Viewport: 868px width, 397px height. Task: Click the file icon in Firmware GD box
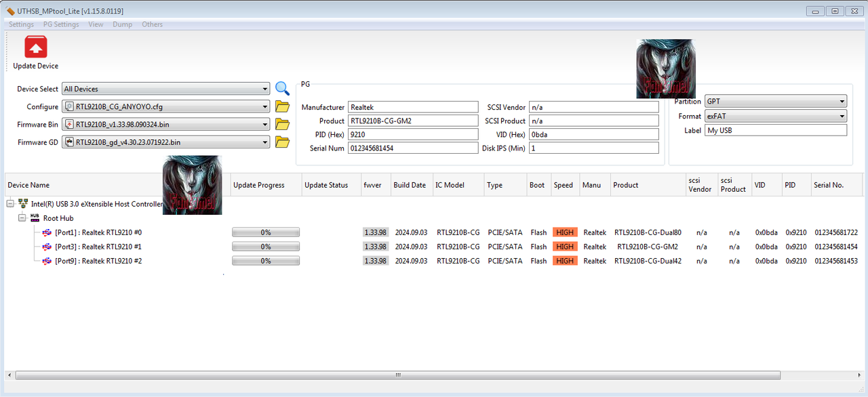[x=69, y=142]
